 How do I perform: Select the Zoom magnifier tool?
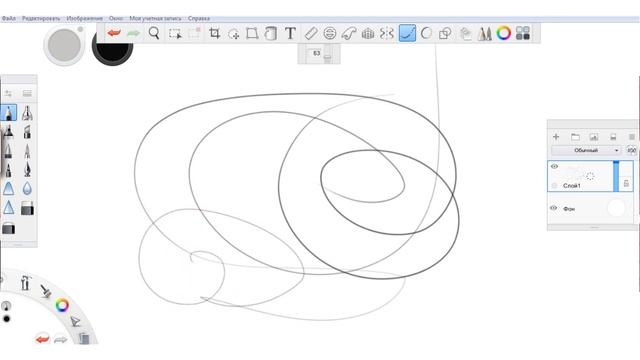click(154, 33)
